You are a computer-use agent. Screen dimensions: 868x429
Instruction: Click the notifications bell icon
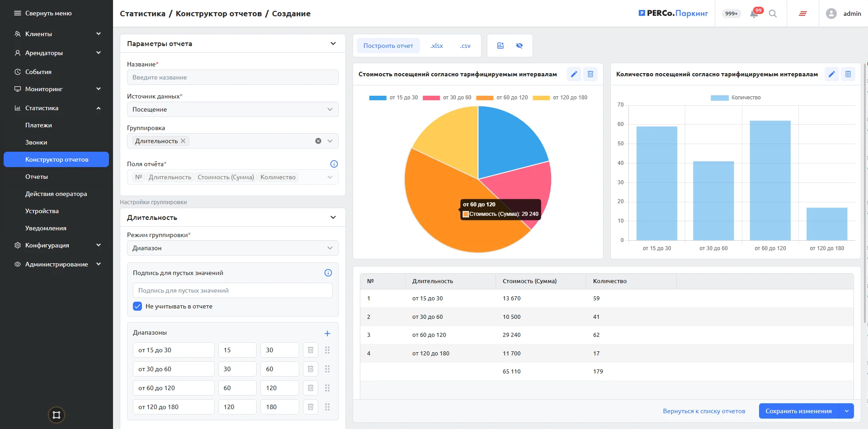point(754,14)
